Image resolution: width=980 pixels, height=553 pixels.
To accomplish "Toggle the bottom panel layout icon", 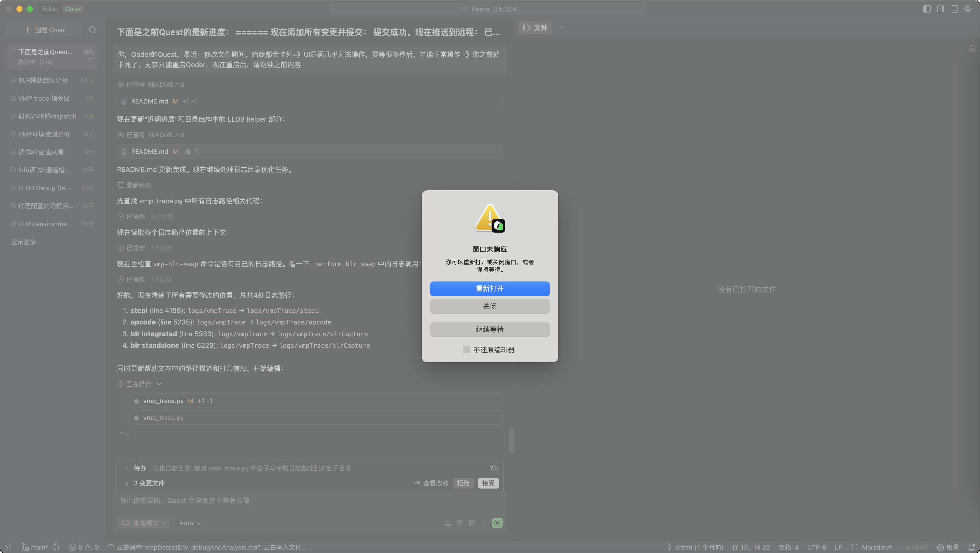I will click(954, 9).
